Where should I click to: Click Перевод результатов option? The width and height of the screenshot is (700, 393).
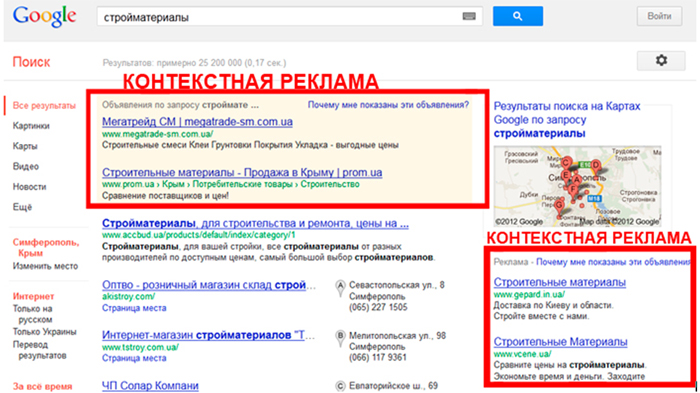tap(39, 350)
